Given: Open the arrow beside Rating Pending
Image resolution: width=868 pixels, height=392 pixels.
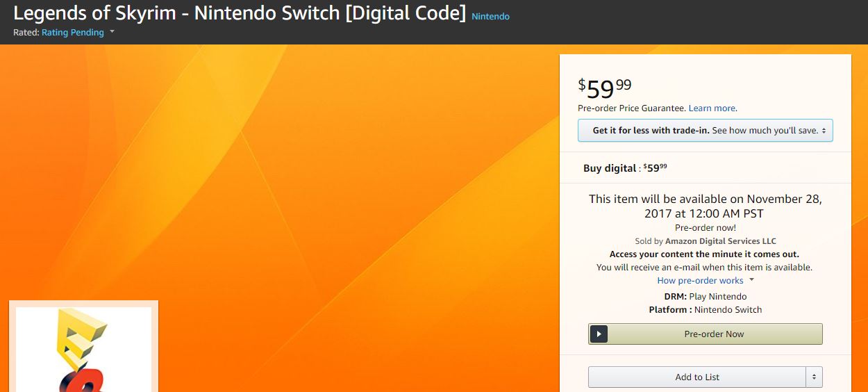Looking at the screenshot, I should (112, 32).
